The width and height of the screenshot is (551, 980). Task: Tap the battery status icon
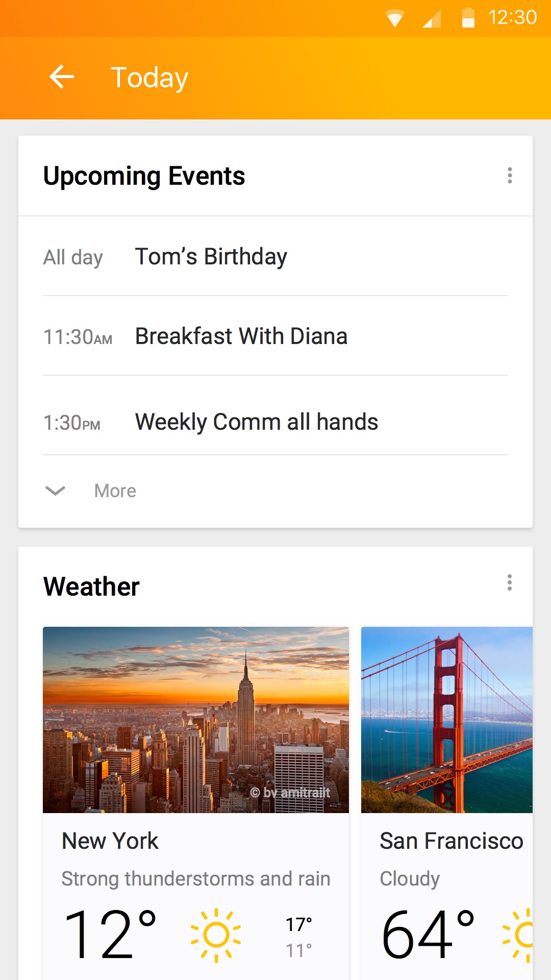(468, 18)
